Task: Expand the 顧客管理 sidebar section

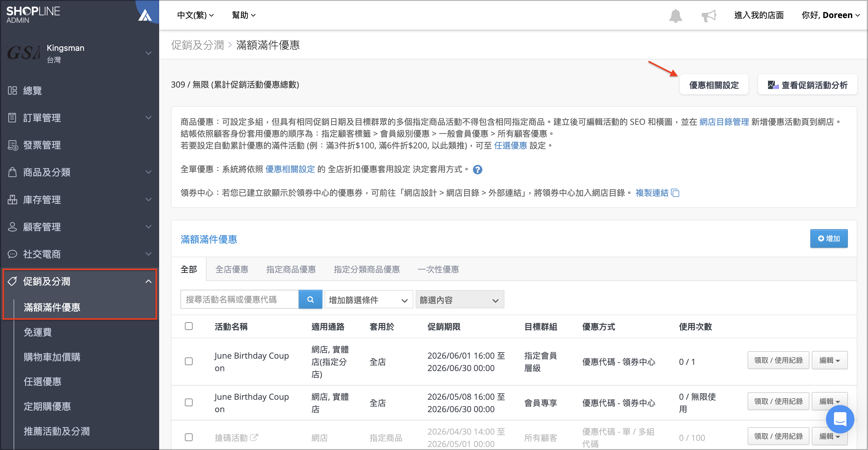Action: coord(148,227)
